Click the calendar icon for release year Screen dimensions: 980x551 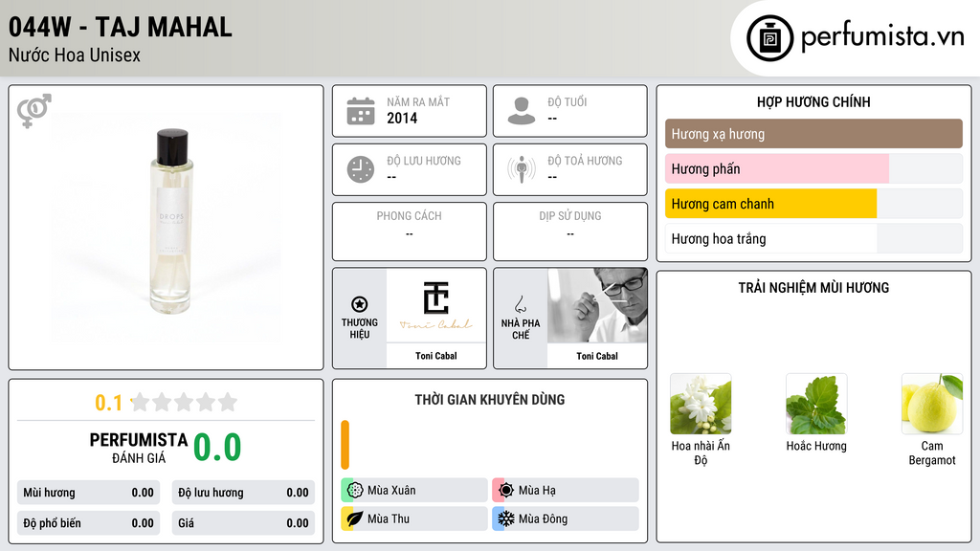point(361,111)
